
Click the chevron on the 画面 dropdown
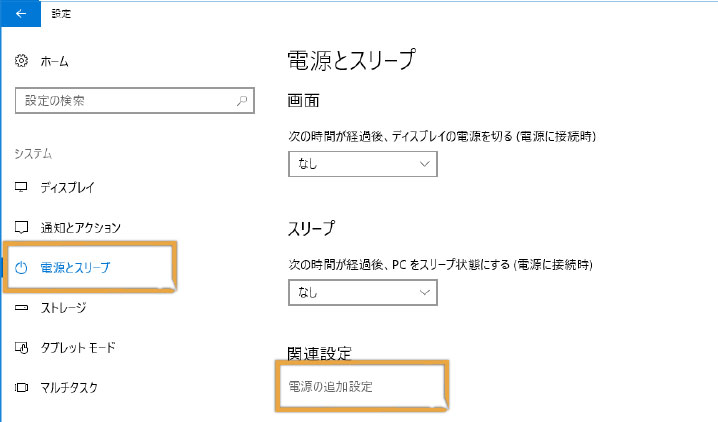(x=424, y=164)
